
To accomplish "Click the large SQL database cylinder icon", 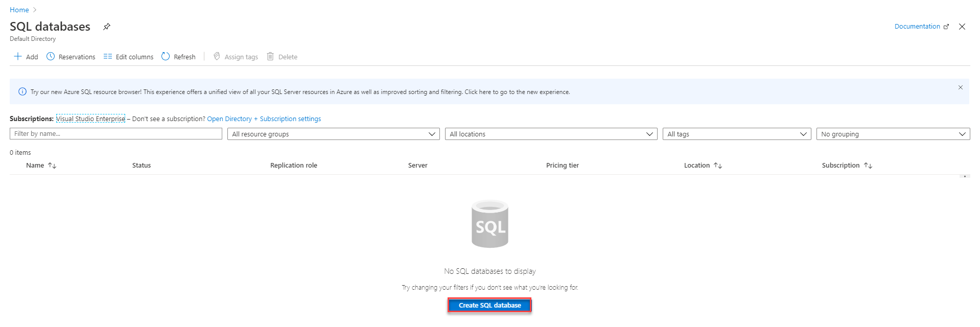I will tap(489, 224).
